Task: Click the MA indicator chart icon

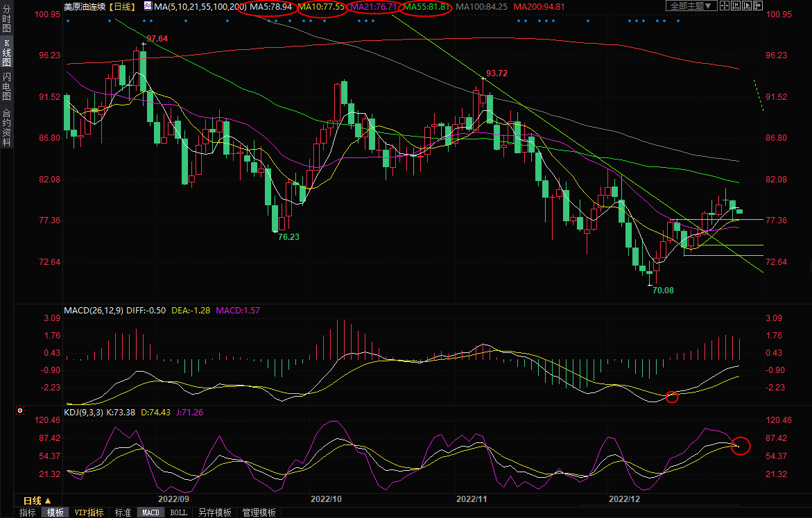Action: point(148,6)
